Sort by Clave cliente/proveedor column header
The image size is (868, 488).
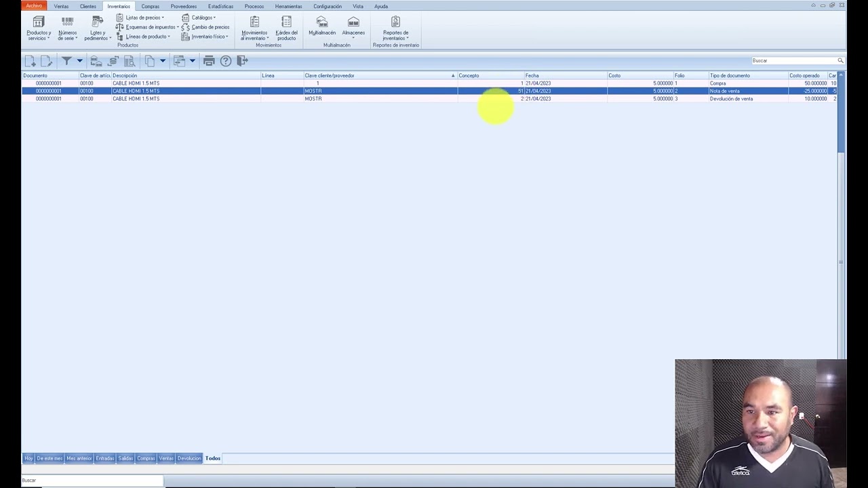[380, 75]
